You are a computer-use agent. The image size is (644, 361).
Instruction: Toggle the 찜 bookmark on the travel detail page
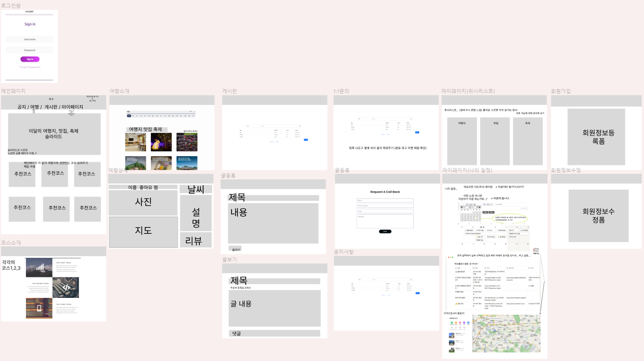(x=155, y=187)
